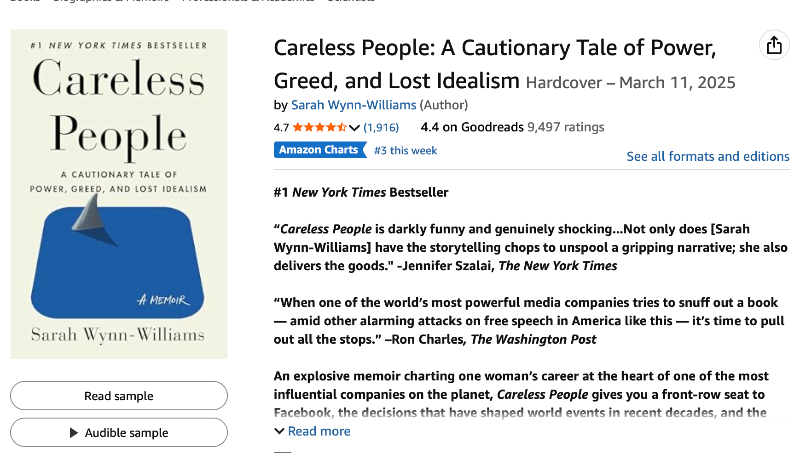800x453 pixels.
Task: Expand description with Read more
Action: [319, 431]
